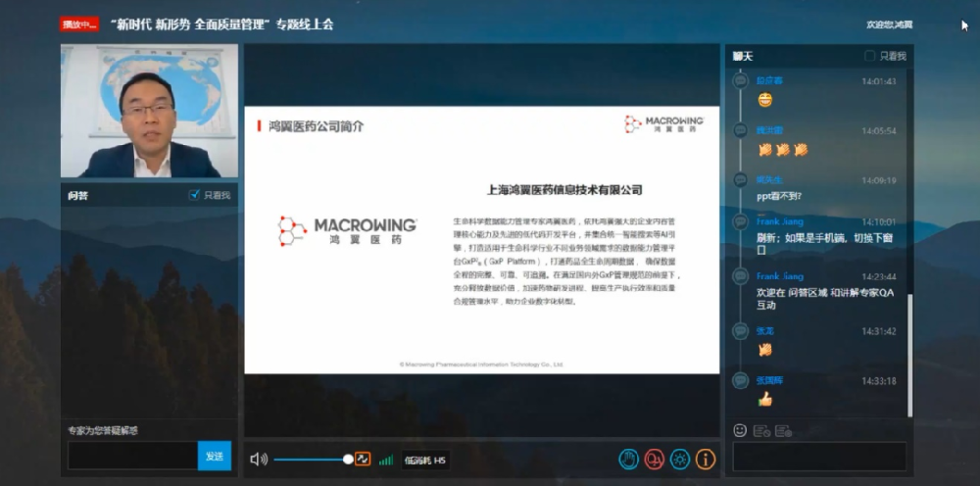Click the slide heading 鸿翼医药公司简介
The image size is (980, 486).
coord(316,126)
